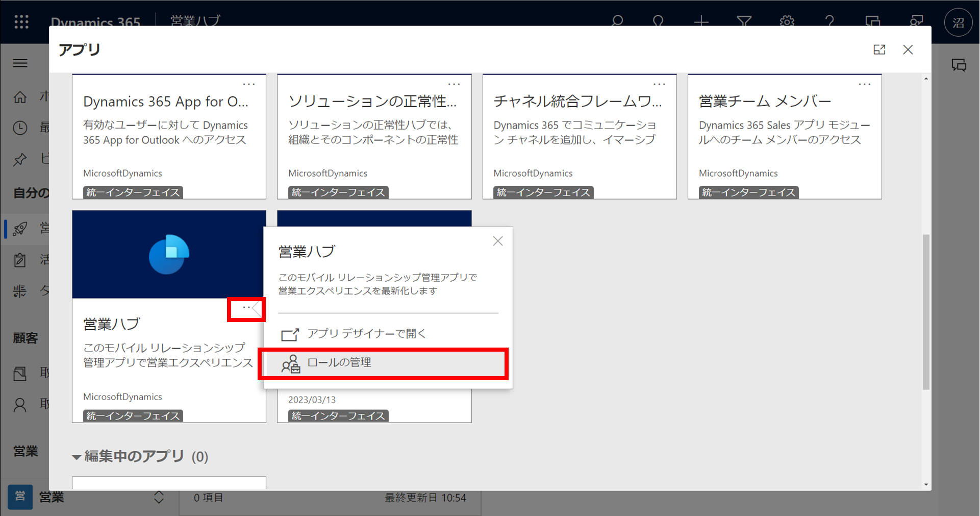
Task: Open Recent clock icon in sidebar
Action: coord(20,128)
